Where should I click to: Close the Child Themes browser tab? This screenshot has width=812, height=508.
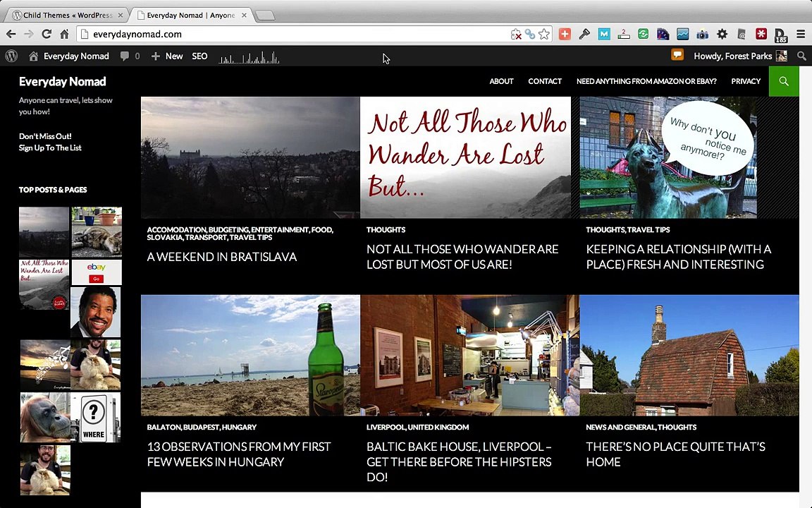click(120, 15)
